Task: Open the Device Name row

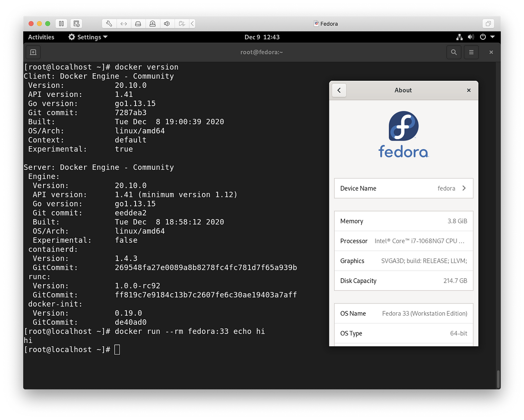Action: (403, 188)
